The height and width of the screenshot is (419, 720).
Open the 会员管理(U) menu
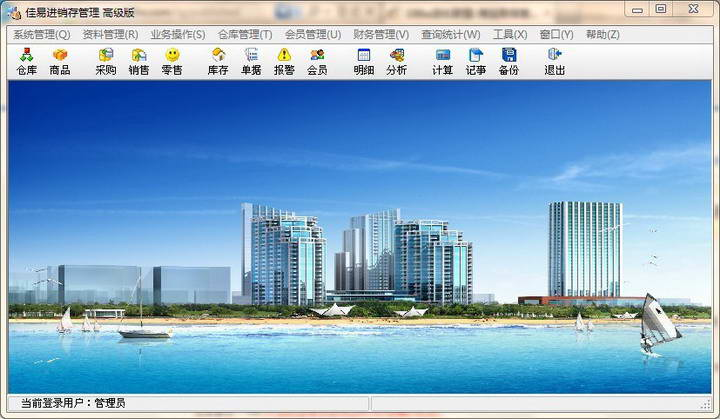click(313, 34)
